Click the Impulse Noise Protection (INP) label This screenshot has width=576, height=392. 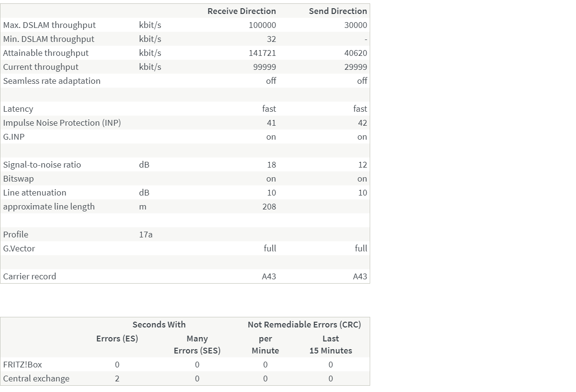[62, 123]
